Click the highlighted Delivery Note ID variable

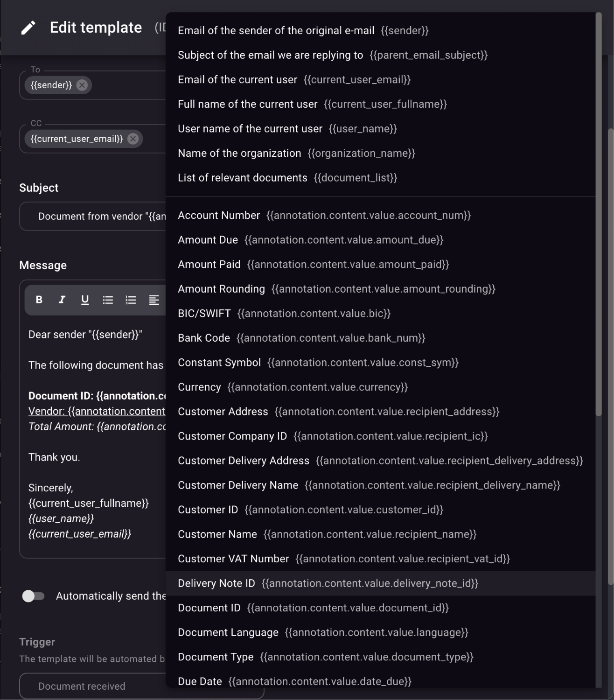point(380,583)
